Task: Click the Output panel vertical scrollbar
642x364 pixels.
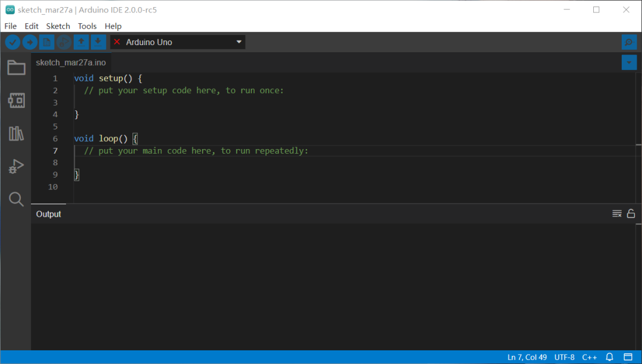Action: 638,287
